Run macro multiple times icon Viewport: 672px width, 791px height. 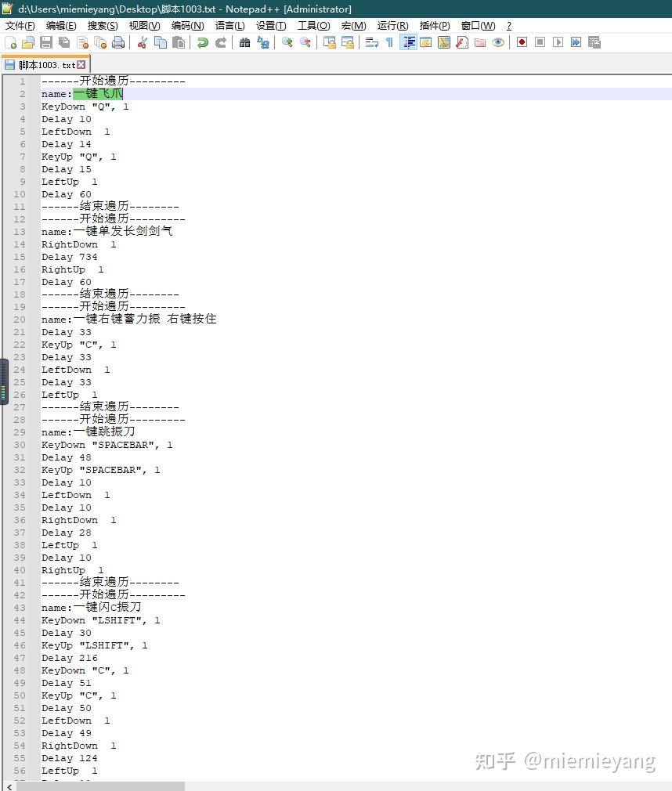(x=576, y=43)
